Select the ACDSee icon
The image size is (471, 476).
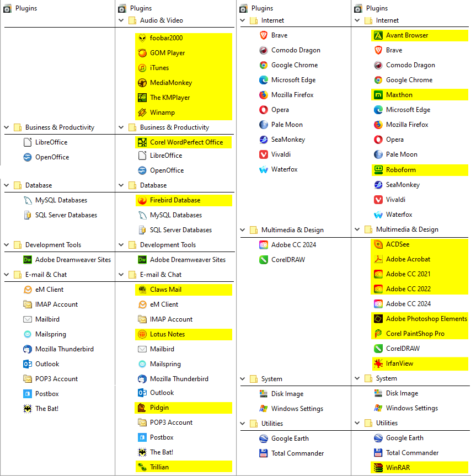pyautogui.click(x=378, y=244)
